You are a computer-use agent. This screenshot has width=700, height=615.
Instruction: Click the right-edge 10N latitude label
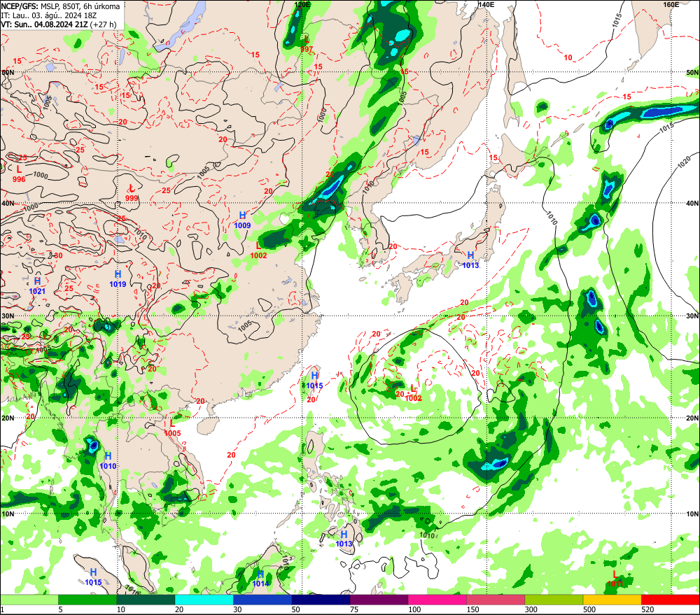pos(692,514)
